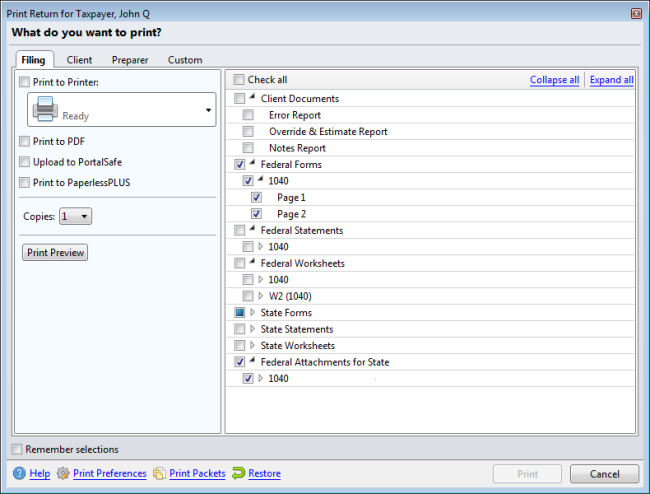Uncheck Page 2 under 1040 form
The height and width of the screenshot is (494, 650).
tap(256, 214)
